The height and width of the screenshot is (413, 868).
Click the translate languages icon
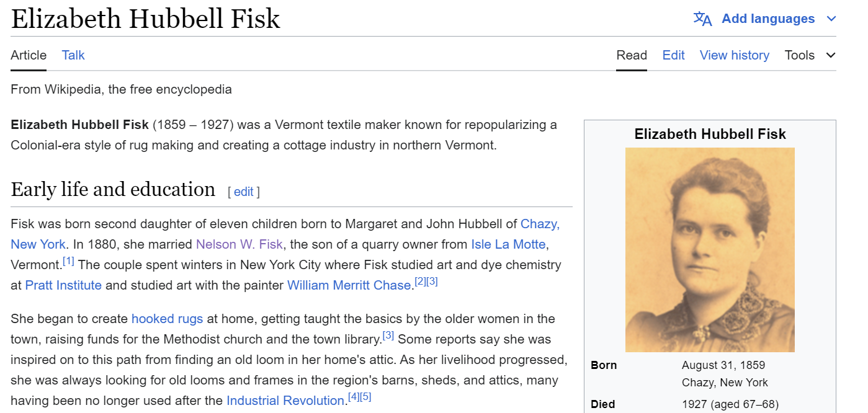pyautogui.click(x=702, y=19)
